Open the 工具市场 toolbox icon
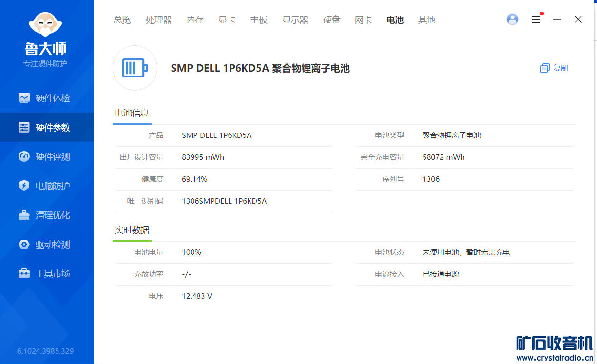The image size is (597, 364). pos(24,273)
